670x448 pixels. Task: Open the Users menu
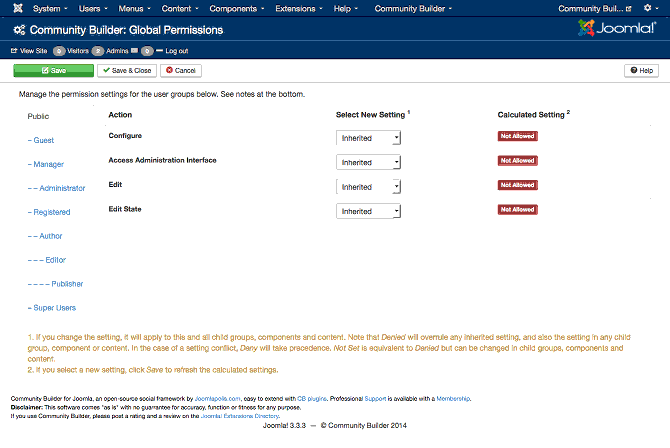pyautogui.click(x=93, y=9)
